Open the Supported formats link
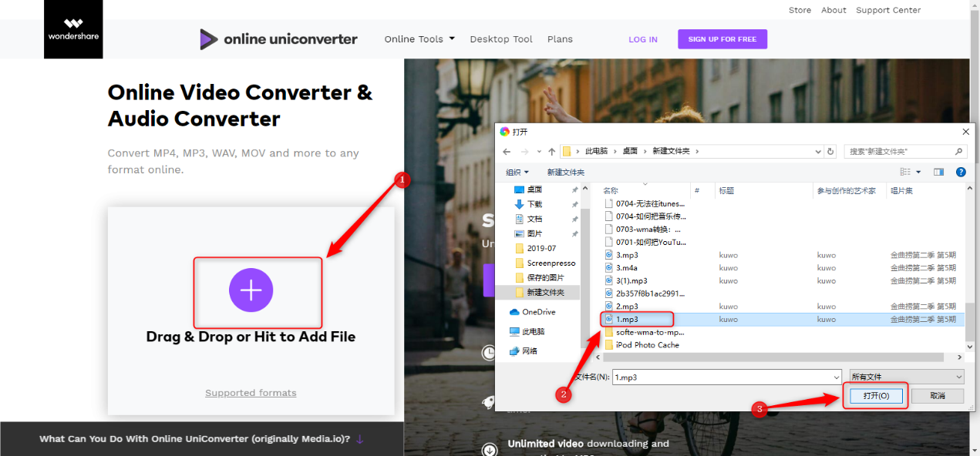The width and height of the screenshot is (980, 456). [251, 393]
